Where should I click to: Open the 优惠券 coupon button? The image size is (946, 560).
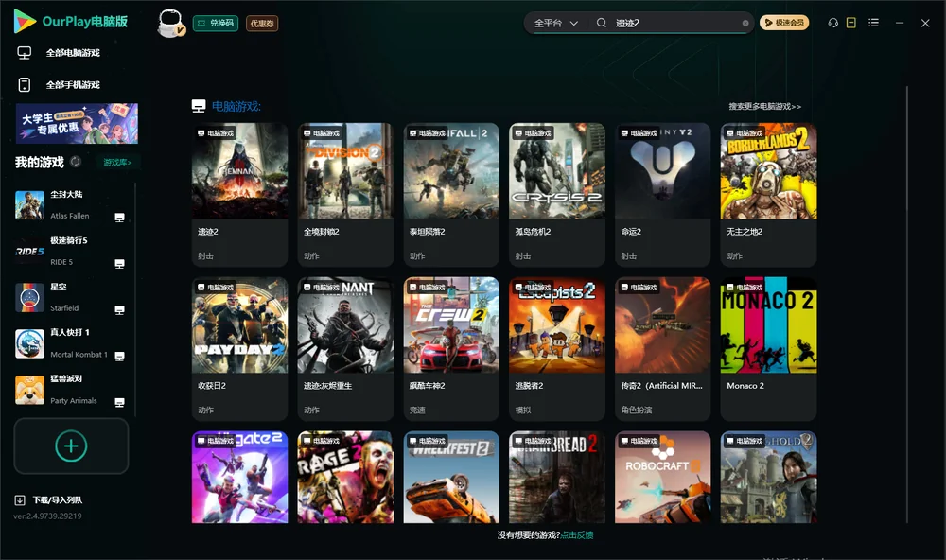pos(262,23)
